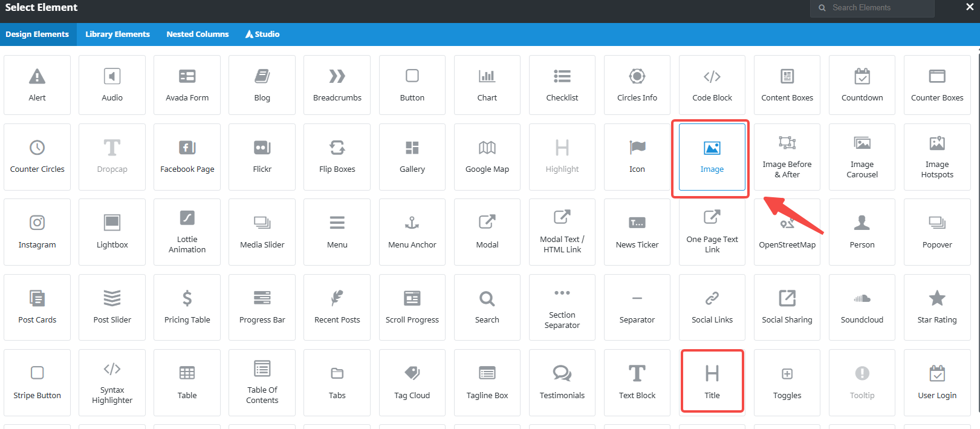The height and width of the screenshot is (429, 980).
Task: Select the Testimonials element
Action: (x=562, y=382)
